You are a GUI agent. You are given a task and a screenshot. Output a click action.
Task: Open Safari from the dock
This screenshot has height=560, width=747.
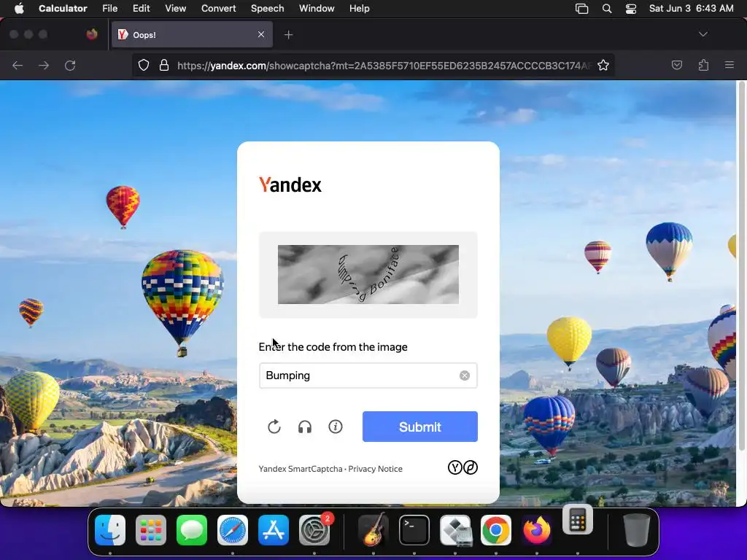[x=233, y=530]
